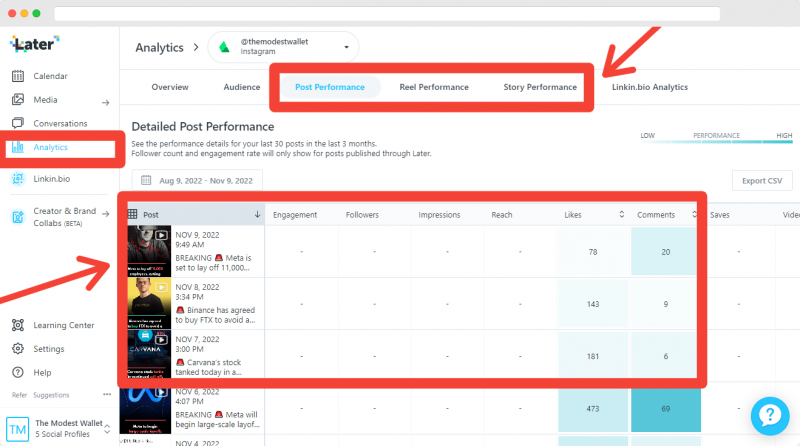Click the Reach column header
Viewport: 800px width, 446px height.
[502, 215]
